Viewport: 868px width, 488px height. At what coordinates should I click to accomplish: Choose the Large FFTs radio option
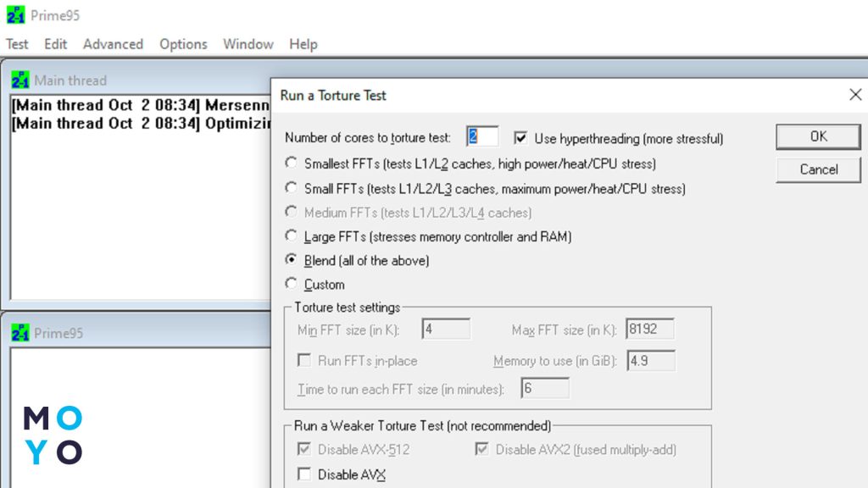[292, 236]
